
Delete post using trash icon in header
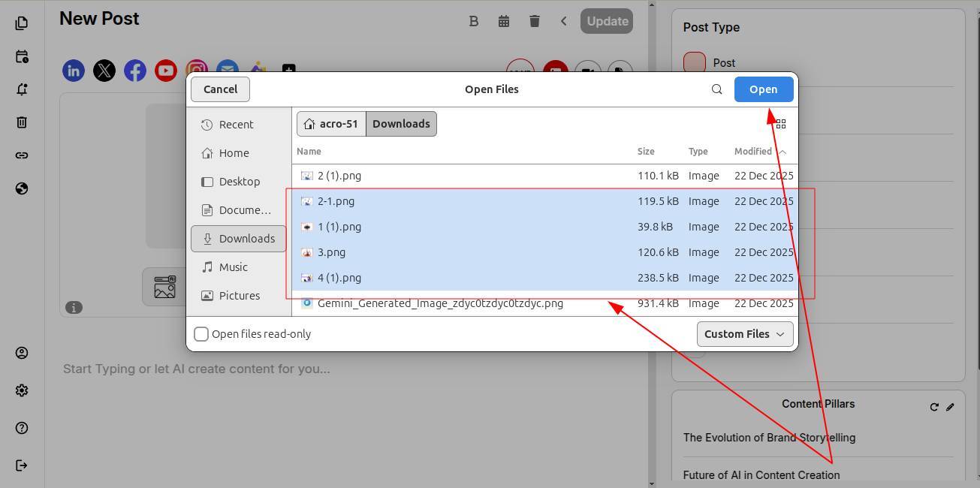click(534, 21)
